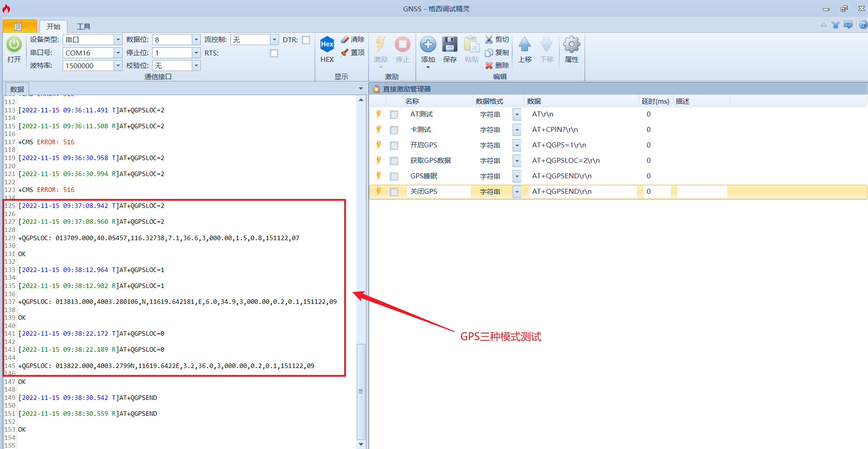Screen dimensions: 868x449
Task: Click the help question mark icon
Action: click(863, 25)
